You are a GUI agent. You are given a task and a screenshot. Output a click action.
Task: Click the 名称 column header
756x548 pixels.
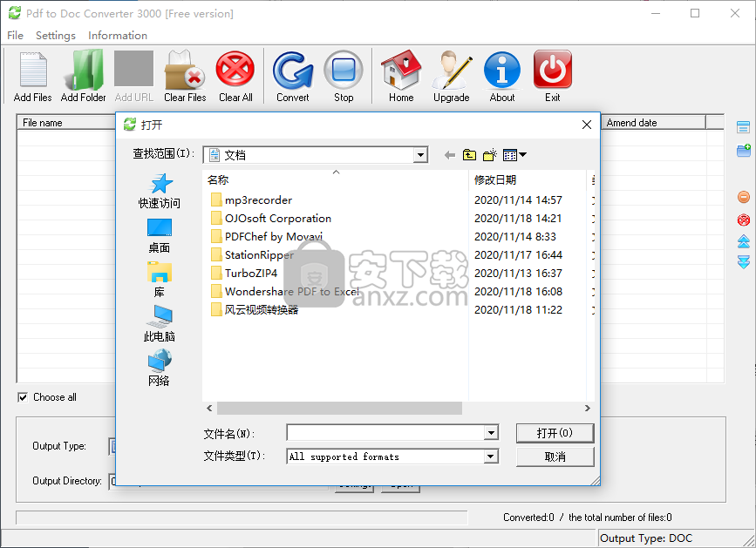tap(336, 180)
